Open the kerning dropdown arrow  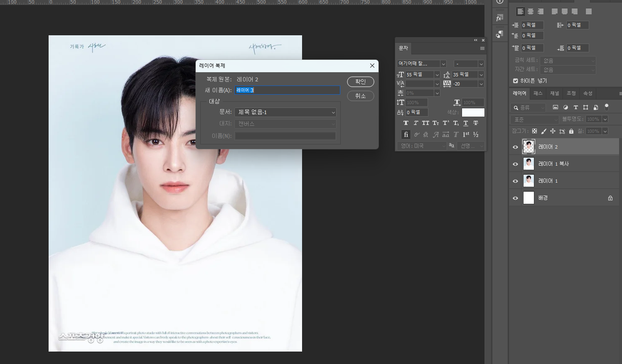coord(437,84)
